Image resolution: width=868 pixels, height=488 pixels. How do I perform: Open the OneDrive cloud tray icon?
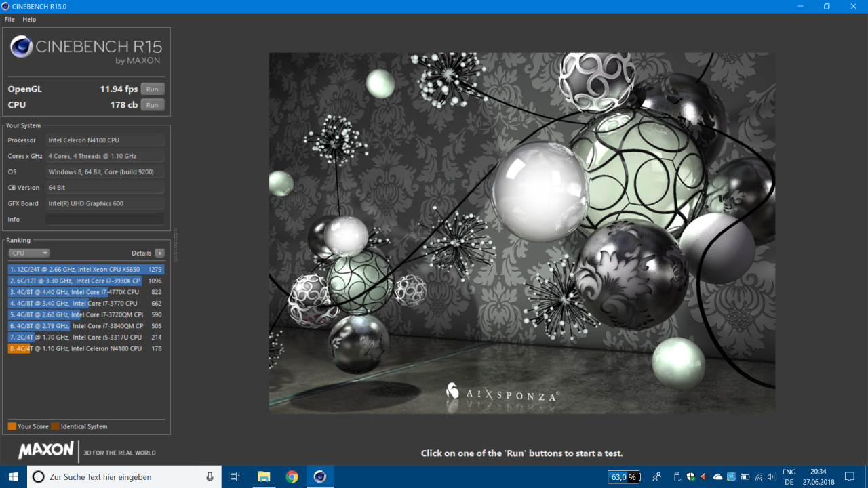[x=717, y=477]
